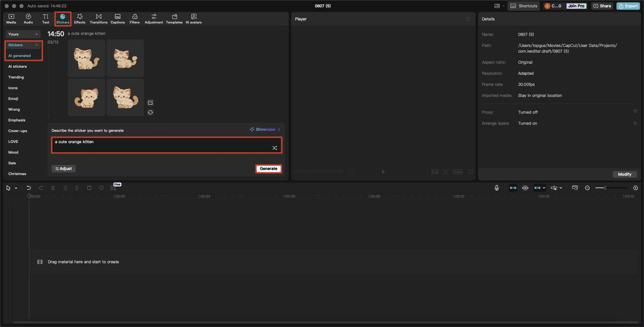Image resolution: width=644 pixels, height=327 pixels.
Task: Toggle auto snapping in timeline toolbar
Action: click(525, 188)
